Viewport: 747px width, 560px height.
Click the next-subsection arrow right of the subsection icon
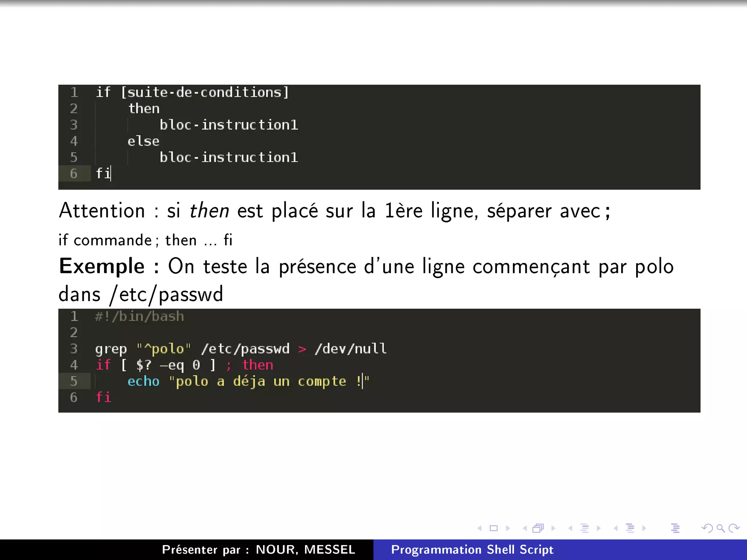pos(599,528)
